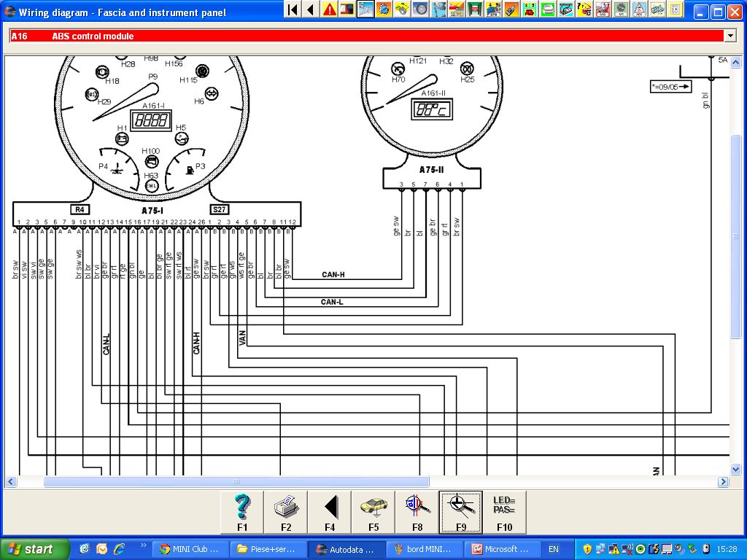Jump to first page with the skip-back arrow

coord(293,9)
